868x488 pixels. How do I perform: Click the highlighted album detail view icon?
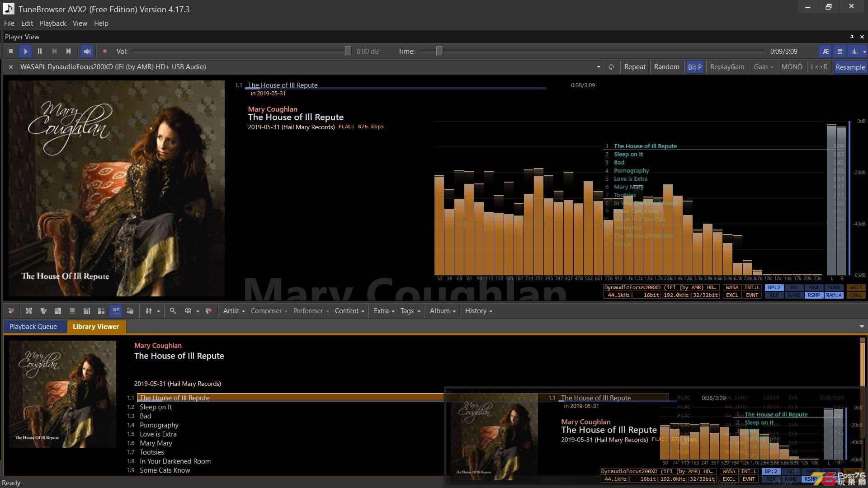(x=116, y=311)
